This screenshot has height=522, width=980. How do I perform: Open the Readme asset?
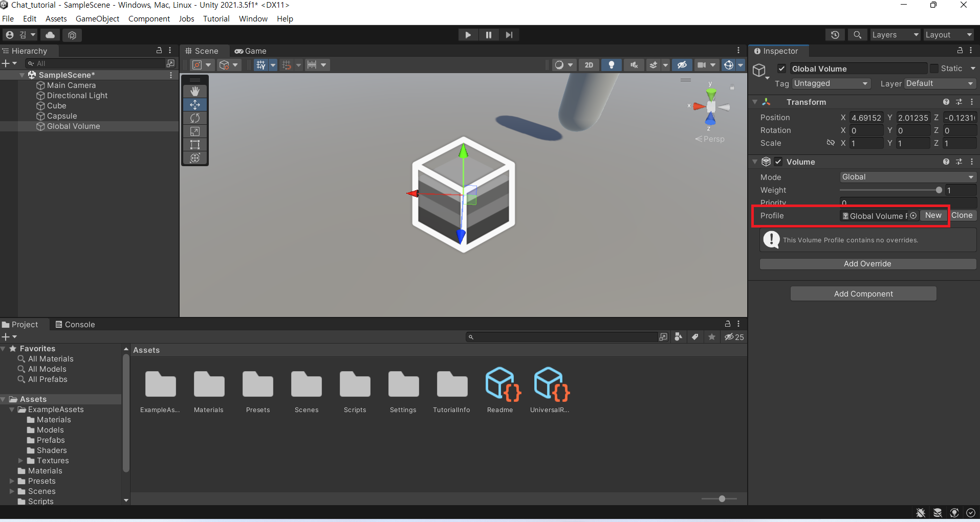tap(503, 384)
